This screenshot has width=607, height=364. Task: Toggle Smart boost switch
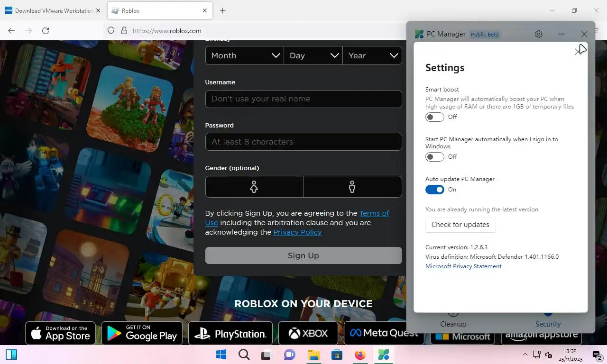tap(434, 117)
